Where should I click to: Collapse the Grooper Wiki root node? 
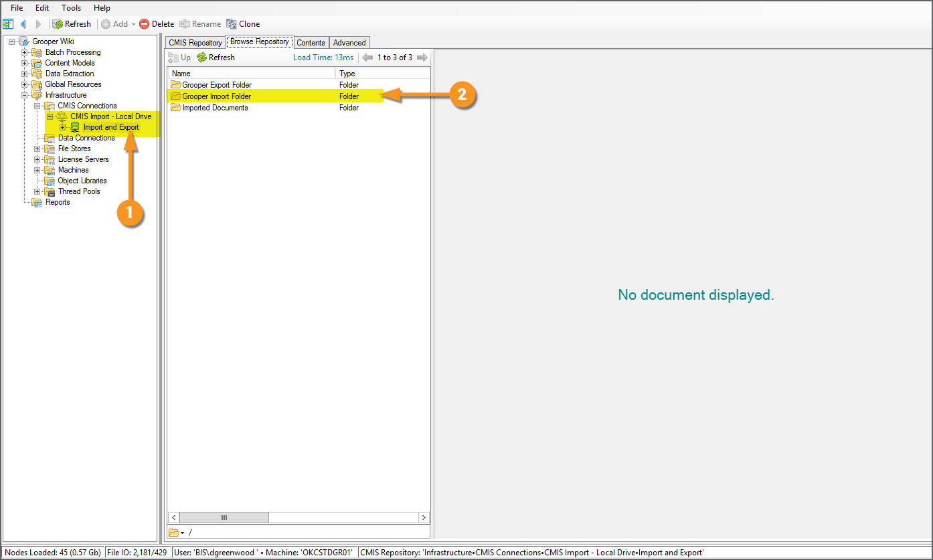tap(12, 41)
